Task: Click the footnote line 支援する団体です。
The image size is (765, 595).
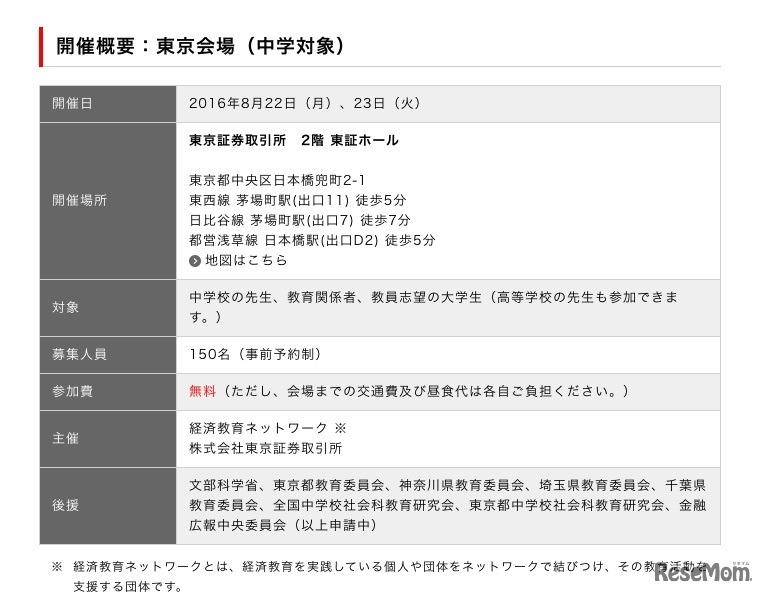Action: click(x=128, y=586)
